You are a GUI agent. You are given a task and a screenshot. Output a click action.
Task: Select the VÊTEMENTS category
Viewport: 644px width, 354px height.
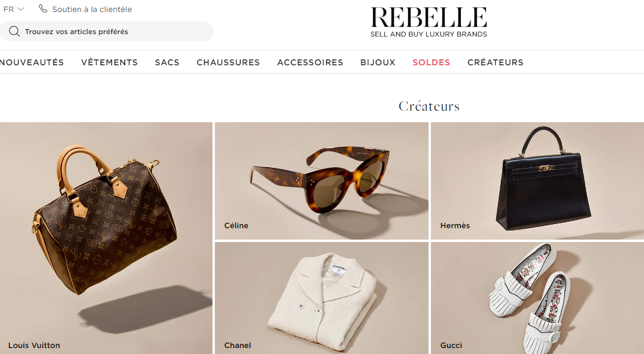[x=110, y=62]
